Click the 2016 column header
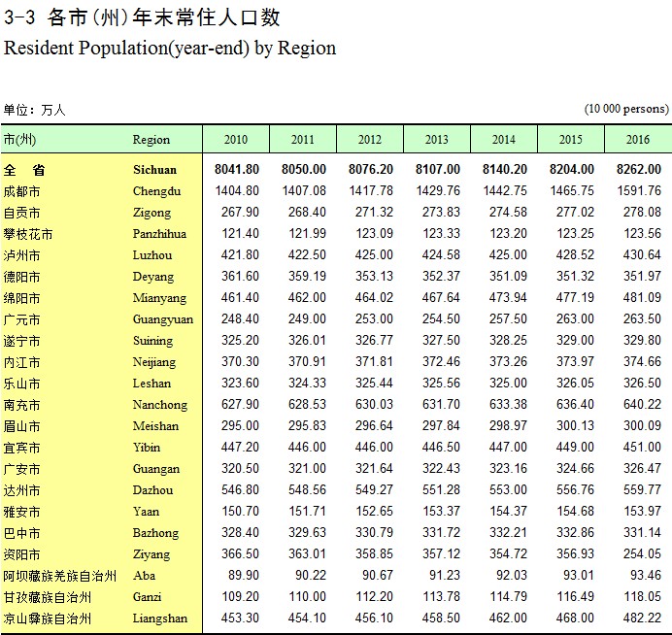This screenshot has height=635, width=672. tap(638, 139)
